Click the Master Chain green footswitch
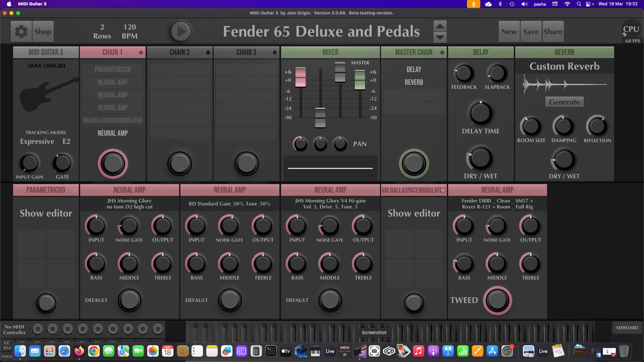The height and width of the screenshot is (362, 644). pyautogui.click(x=414, y=164)
